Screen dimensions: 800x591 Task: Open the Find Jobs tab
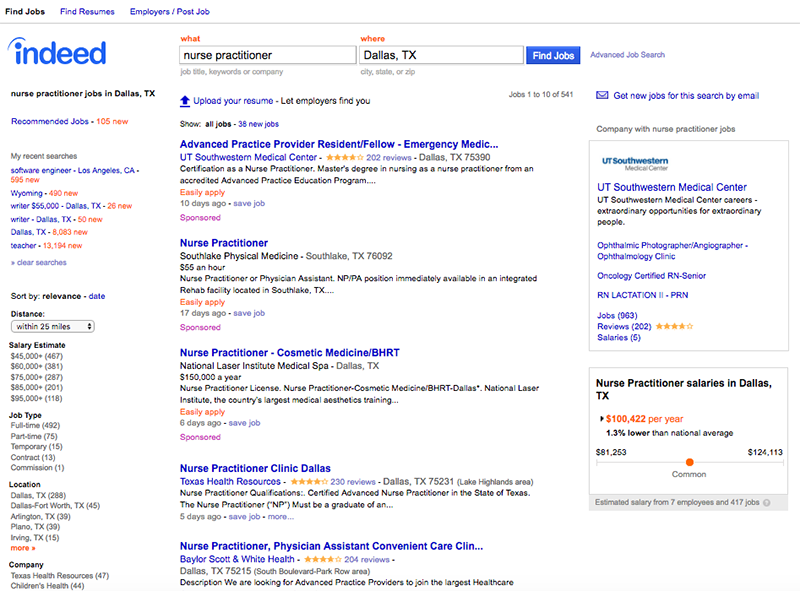click(x=25, y=11)
